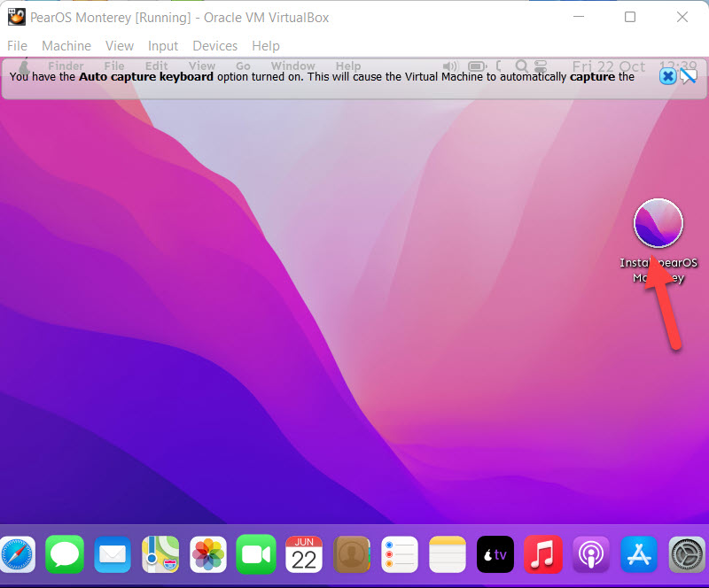Open the VirtualBox File menu

tap(17, 46)
